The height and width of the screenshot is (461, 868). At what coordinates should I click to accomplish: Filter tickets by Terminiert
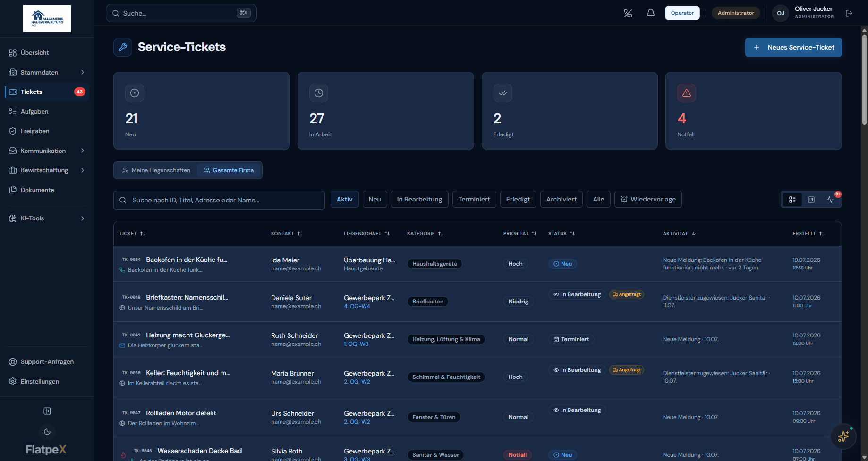click(474, 199)
